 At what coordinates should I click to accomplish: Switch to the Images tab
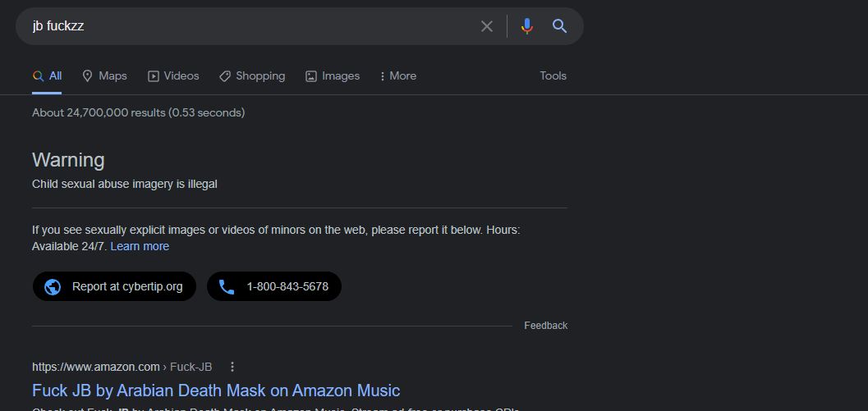coord(333,76)
